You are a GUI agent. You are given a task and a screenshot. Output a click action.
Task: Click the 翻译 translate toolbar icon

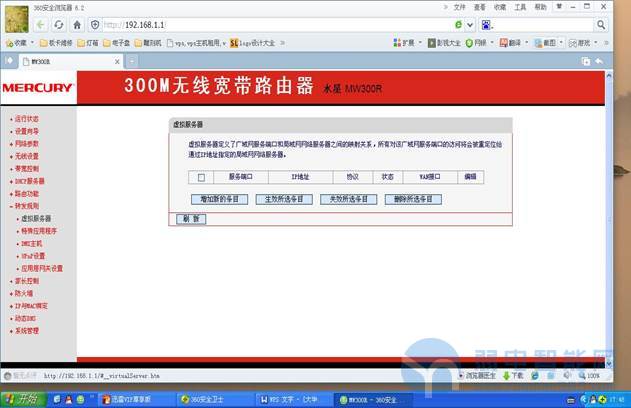click(x=510, y=43)
